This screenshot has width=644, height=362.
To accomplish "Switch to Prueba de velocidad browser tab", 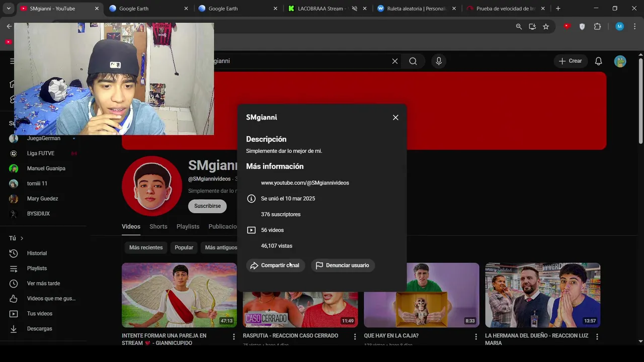I will coord(506,9).
